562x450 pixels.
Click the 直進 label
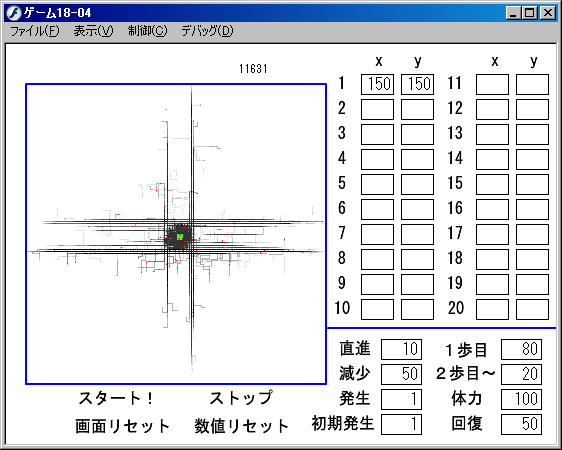pos(355,349)
